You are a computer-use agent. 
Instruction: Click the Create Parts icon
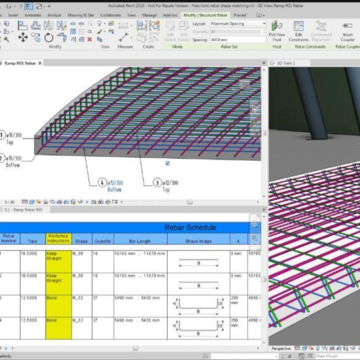tap(142, 37)
